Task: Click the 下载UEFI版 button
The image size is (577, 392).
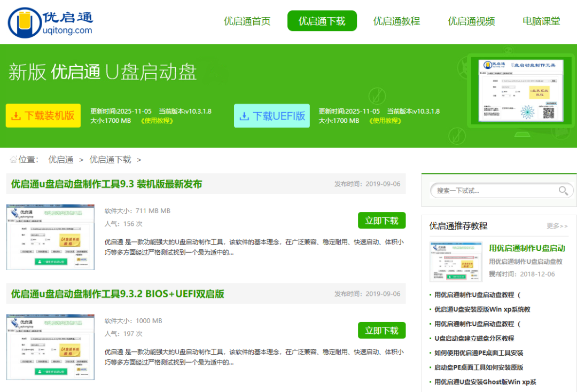Action: 272,116
